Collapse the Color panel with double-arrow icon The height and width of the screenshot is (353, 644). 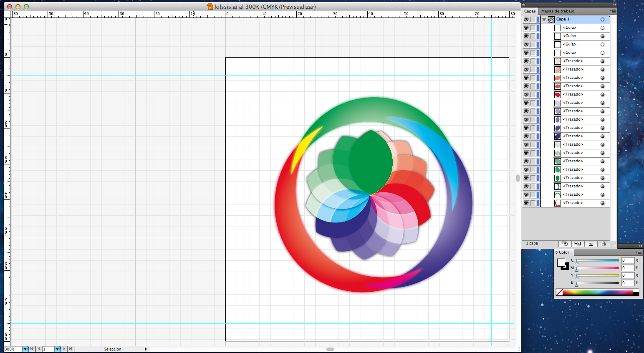tap(640, 246)
